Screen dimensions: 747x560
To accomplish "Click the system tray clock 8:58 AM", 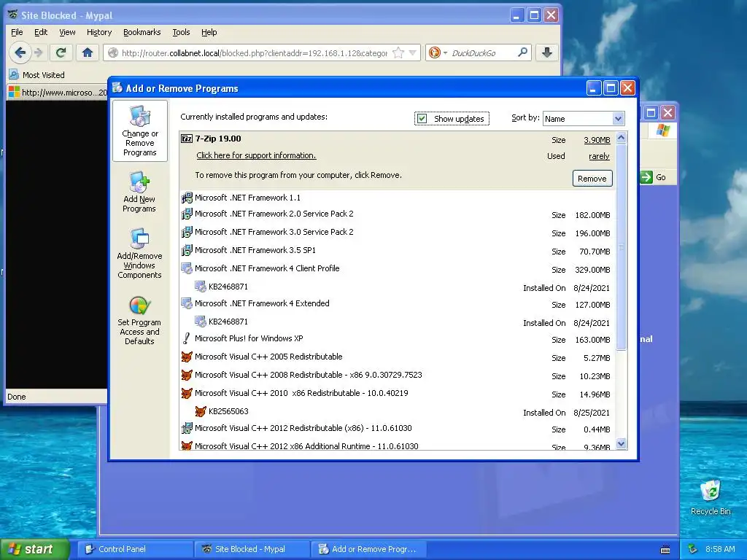I will click(x=720, y=549).
